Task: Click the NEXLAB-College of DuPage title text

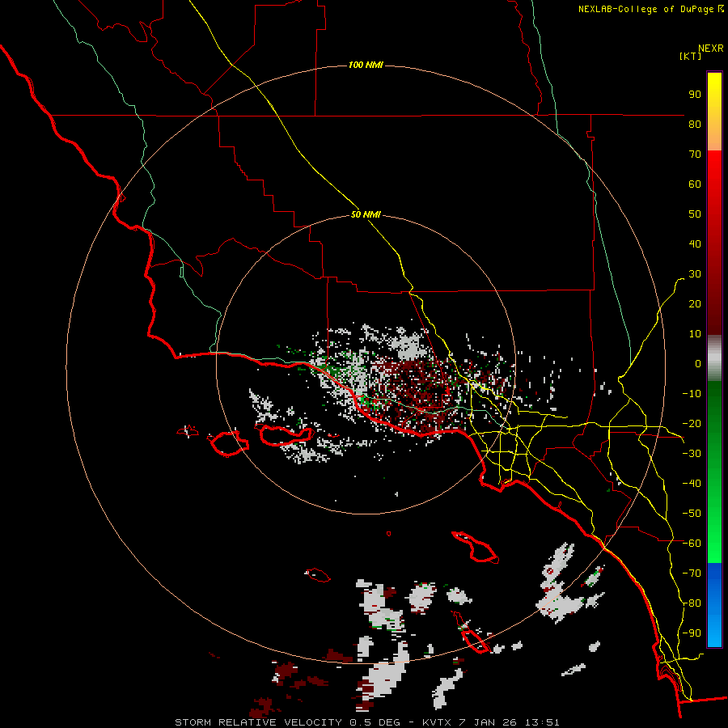Action: pyautogui.click(x=645, y=9)
